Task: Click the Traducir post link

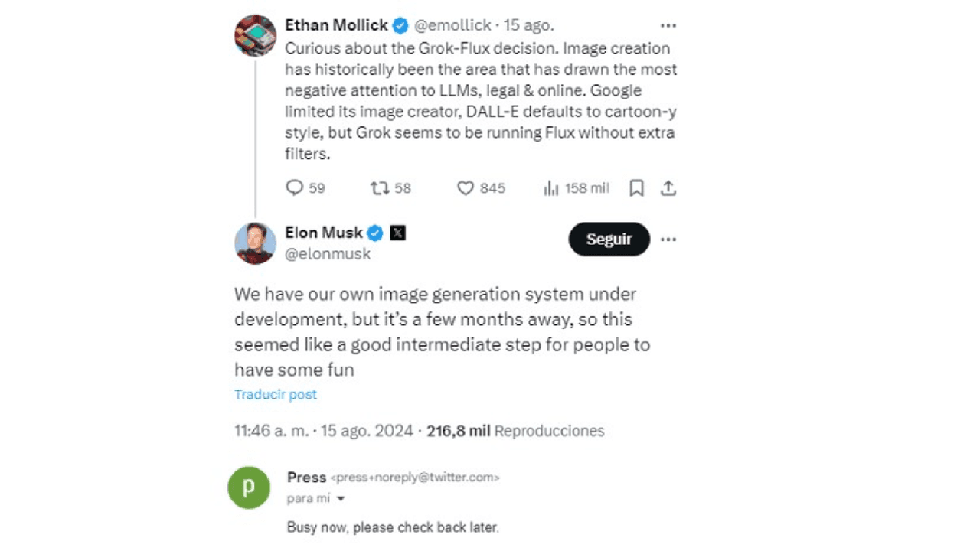Action: pyautogui.click(x=276, y=395)
